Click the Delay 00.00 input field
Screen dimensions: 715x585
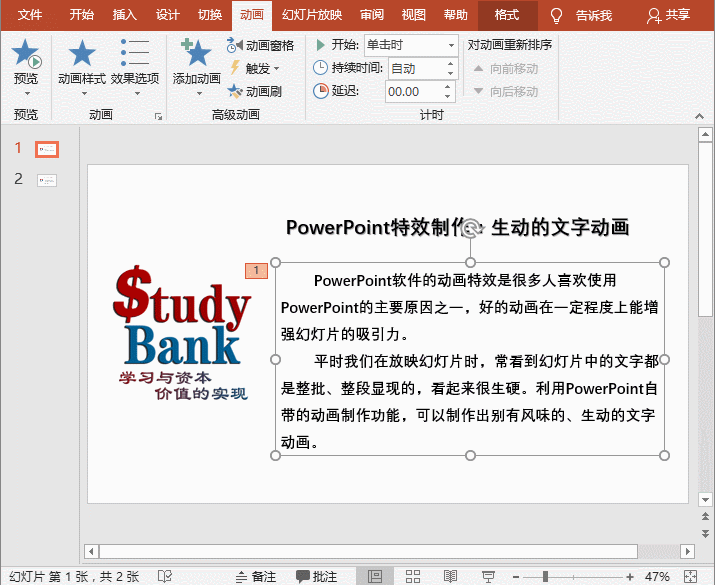414,92
